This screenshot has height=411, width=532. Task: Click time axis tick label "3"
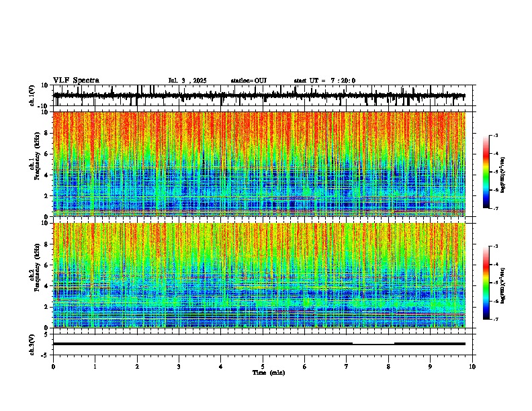179,367
